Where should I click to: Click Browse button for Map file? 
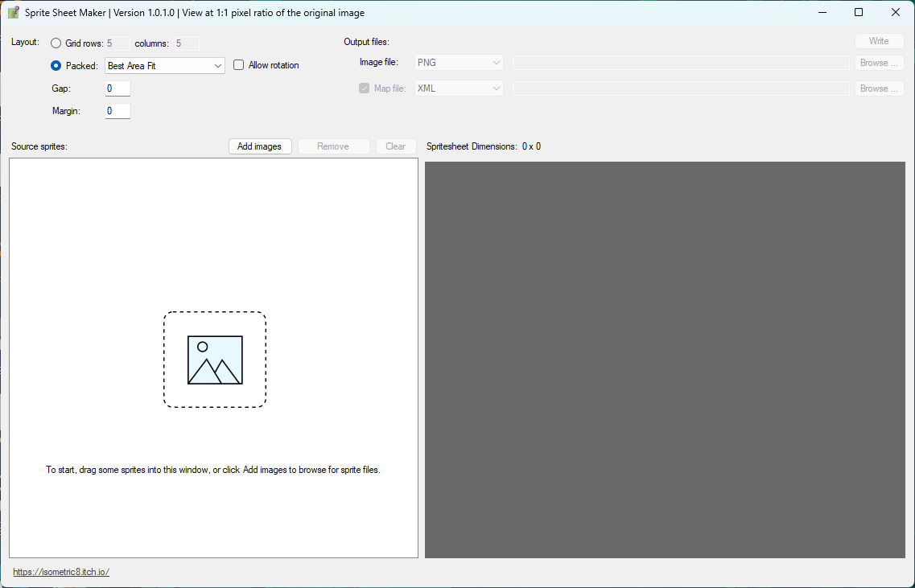(x=879, y=88)
